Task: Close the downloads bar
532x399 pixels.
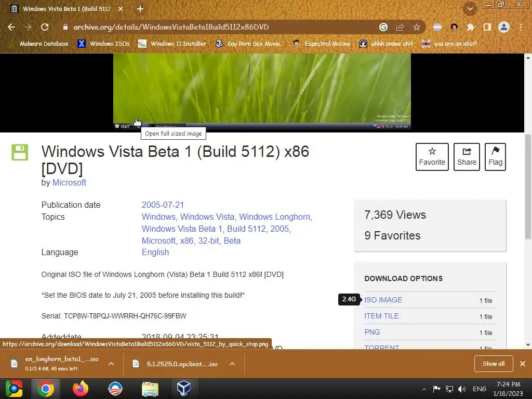Action: tap(523, 364)
